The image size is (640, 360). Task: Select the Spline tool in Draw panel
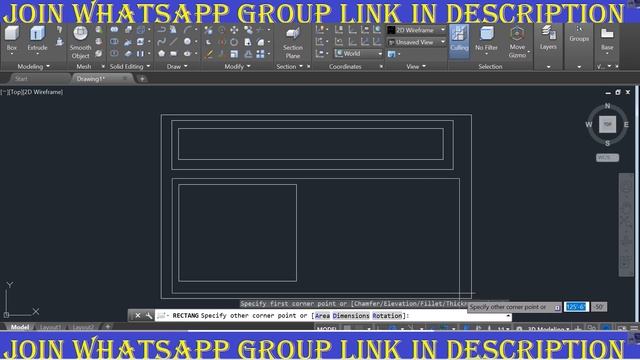pyautogui.click(x=162, y=42)
